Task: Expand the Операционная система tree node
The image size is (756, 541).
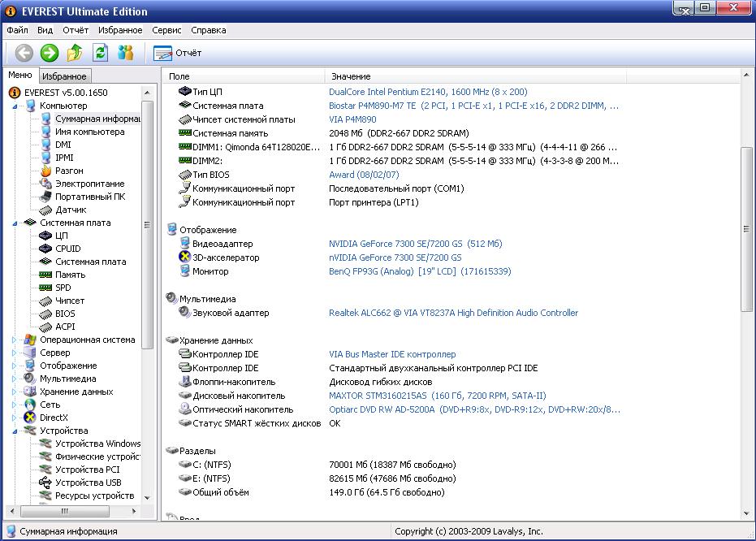Action: (15, 340)
